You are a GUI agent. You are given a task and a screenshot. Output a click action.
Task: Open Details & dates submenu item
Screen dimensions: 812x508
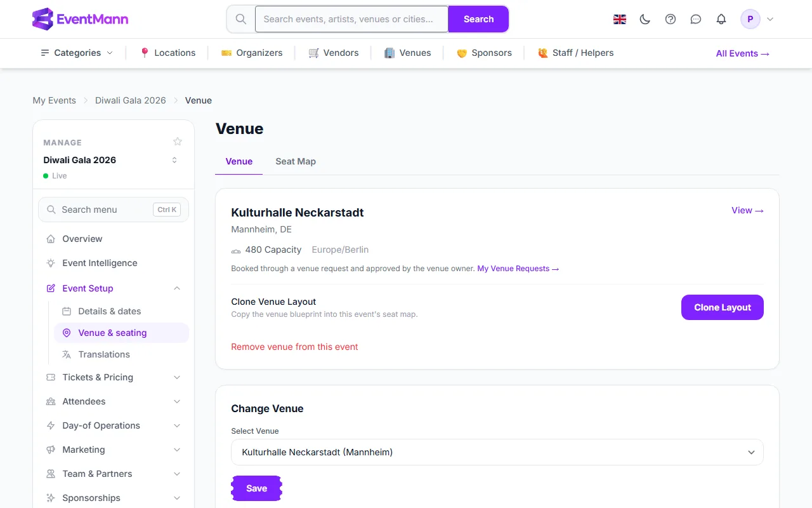pos(121,311)
